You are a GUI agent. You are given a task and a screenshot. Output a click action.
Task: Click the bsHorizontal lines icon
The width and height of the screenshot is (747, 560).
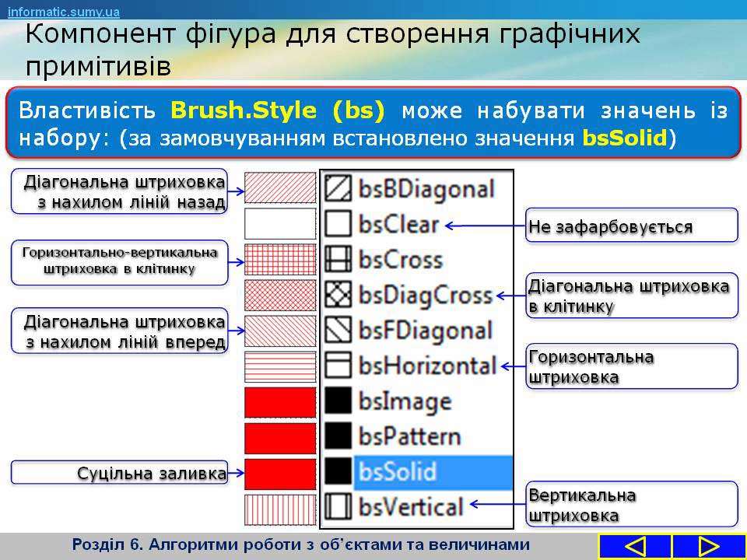click(x=338, y=365)
